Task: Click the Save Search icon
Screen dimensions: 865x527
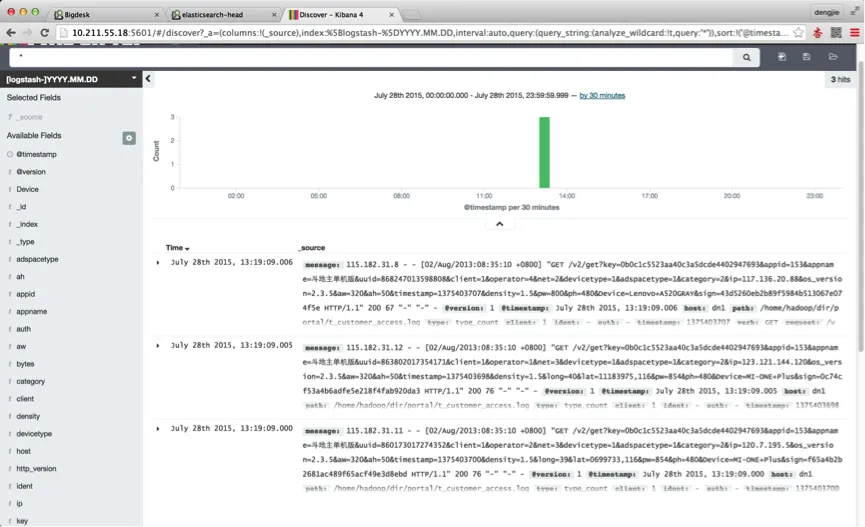Action: (x=807, y=56)
